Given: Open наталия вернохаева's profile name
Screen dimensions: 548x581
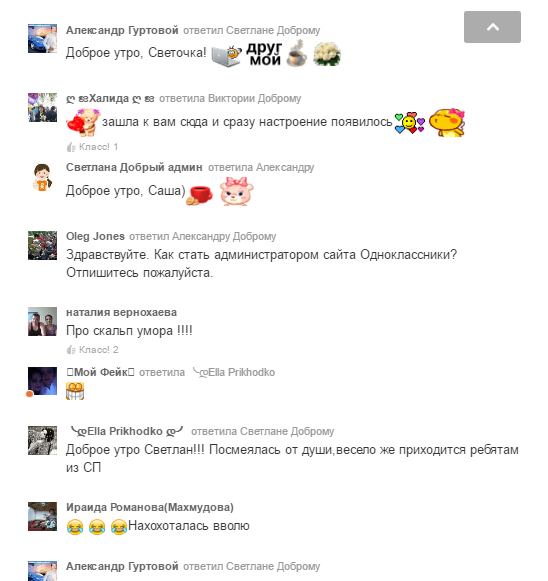Looking at the screenshot, I should coord(122,312).
